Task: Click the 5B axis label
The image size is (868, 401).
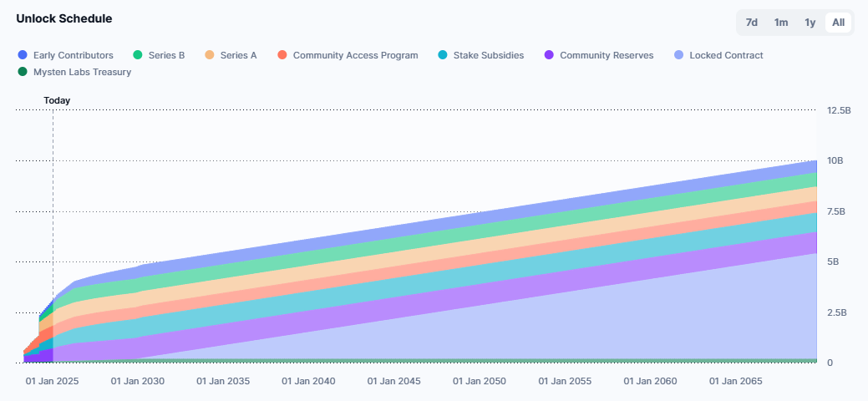Action: pyautogui.click(x=833, y=262)
